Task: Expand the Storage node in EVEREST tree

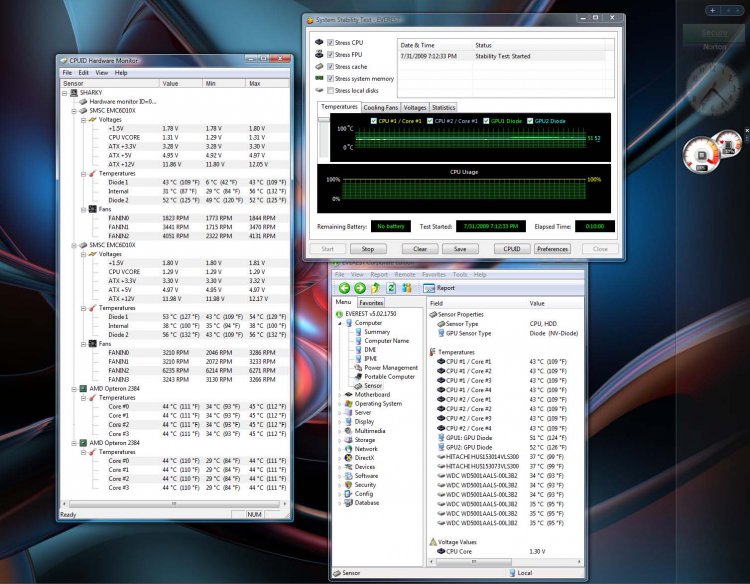Action: pyautogui.click(x=340, y=440)
